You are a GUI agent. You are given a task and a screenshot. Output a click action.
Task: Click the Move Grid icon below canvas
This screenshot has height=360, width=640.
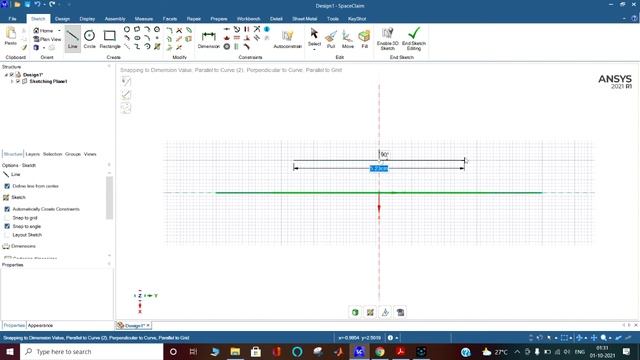click(385, 312)
